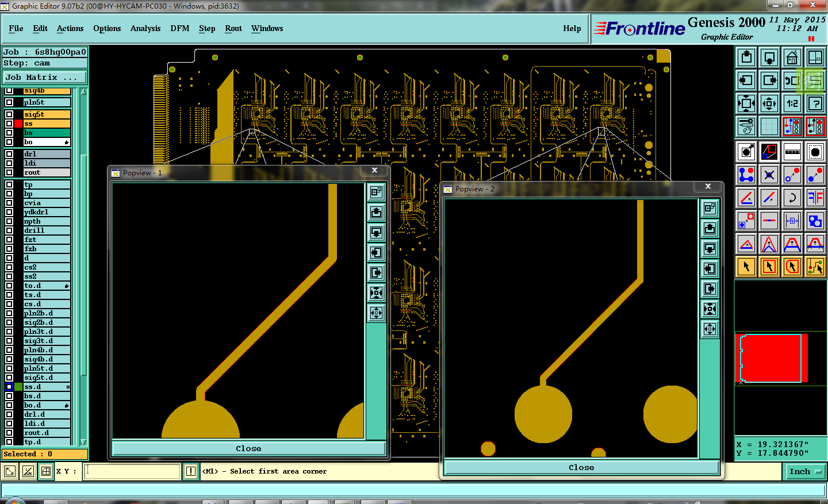Toggle the bs layer checkbox

[x=9, y=133]
